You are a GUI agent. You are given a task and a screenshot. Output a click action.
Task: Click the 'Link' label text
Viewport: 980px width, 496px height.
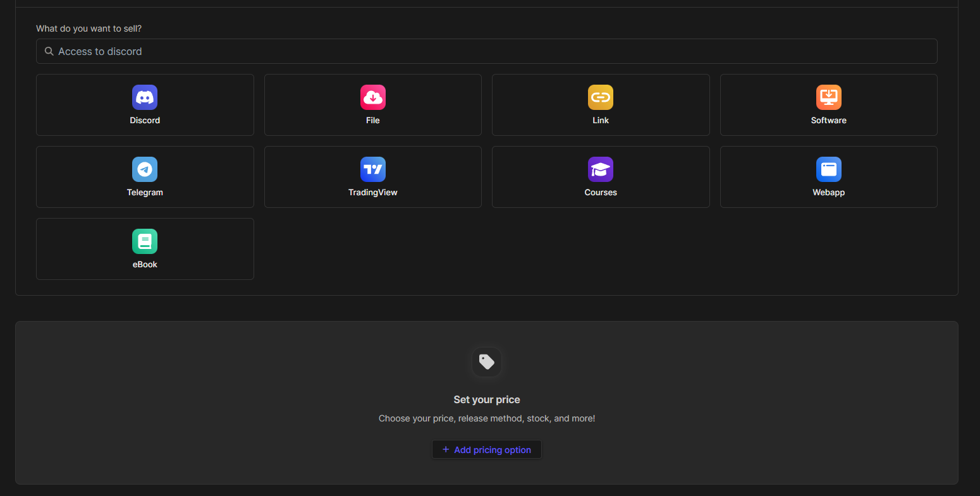601,120
